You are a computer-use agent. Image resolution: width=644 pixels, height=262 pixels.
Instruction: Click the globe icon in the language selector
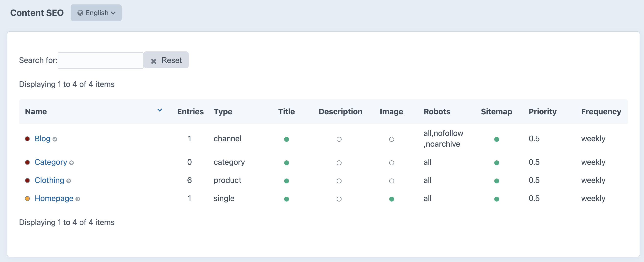tap(80, 13)
